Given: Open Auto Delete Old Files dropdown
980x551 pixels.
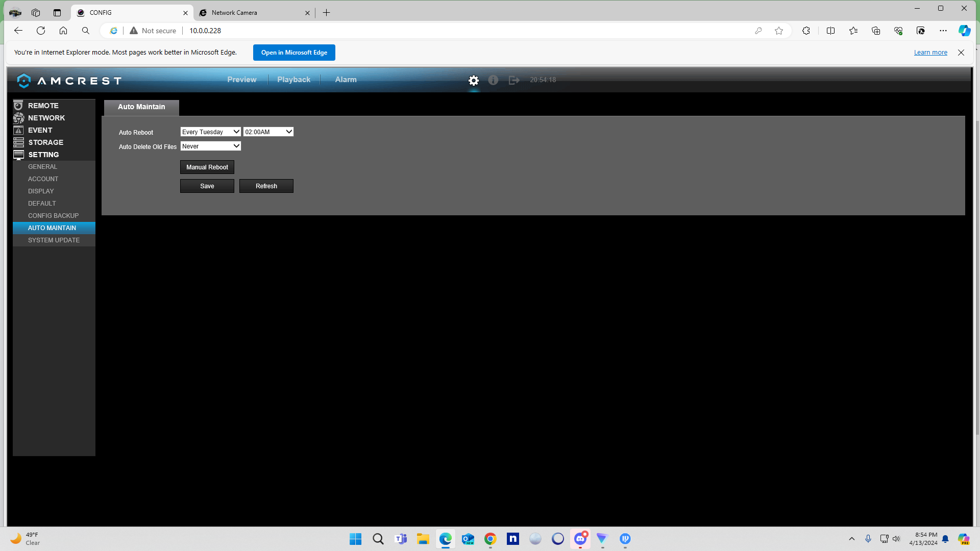Looking at the screenshot, I should point(210,146).
